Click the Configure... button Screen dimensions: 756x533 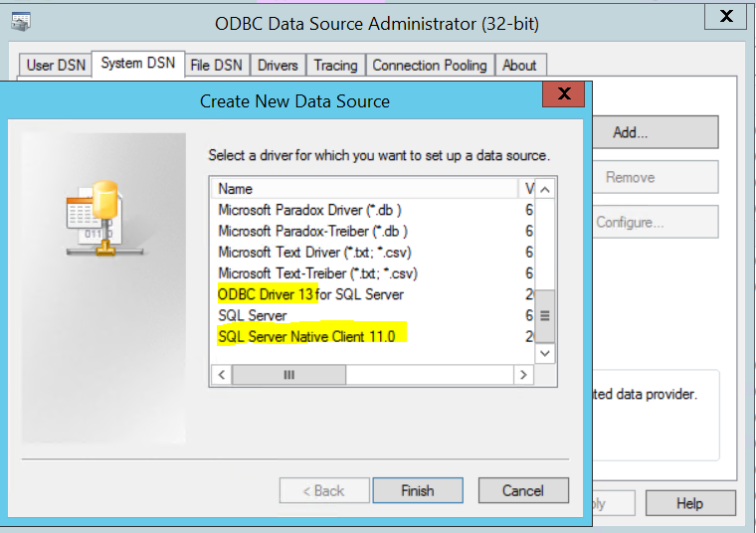click(655, 222)
